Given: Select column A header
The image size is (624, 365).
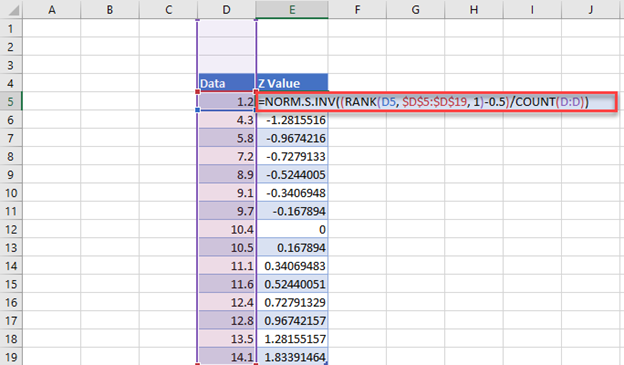Looking at the screenshot, I should coord(52,9).
